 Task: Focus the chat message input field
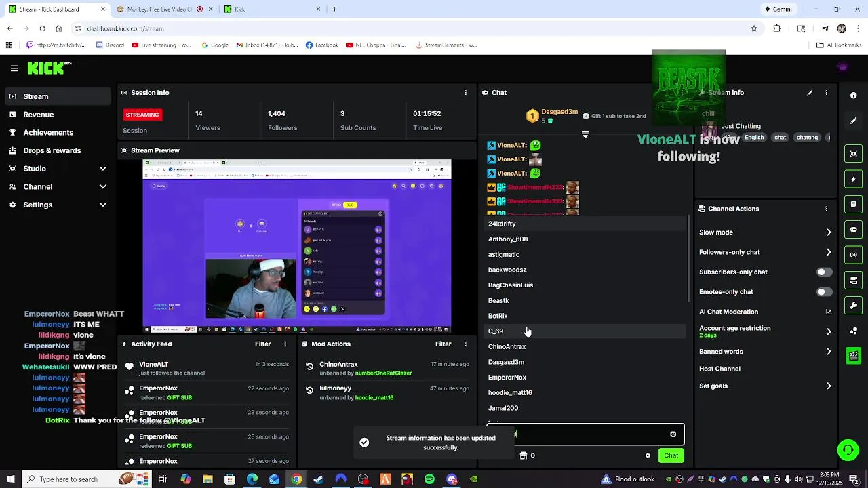coord(585,434)
